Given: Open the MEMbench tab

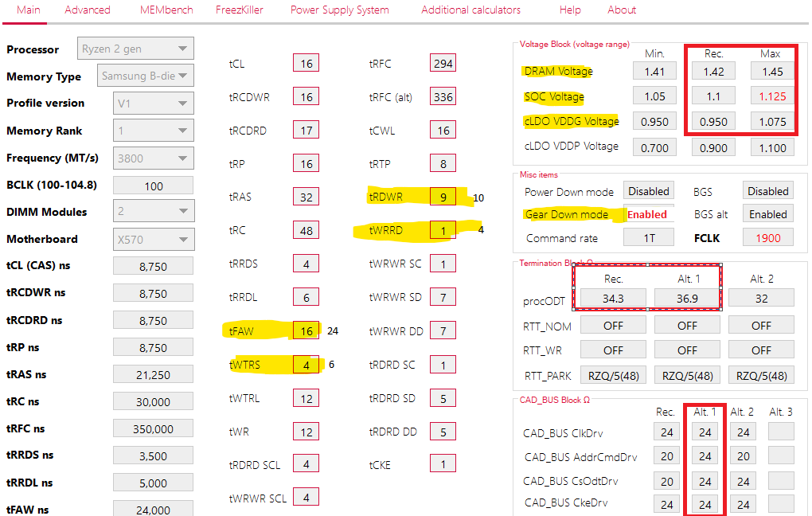Looking at the screenshot, I should [166, 10].
